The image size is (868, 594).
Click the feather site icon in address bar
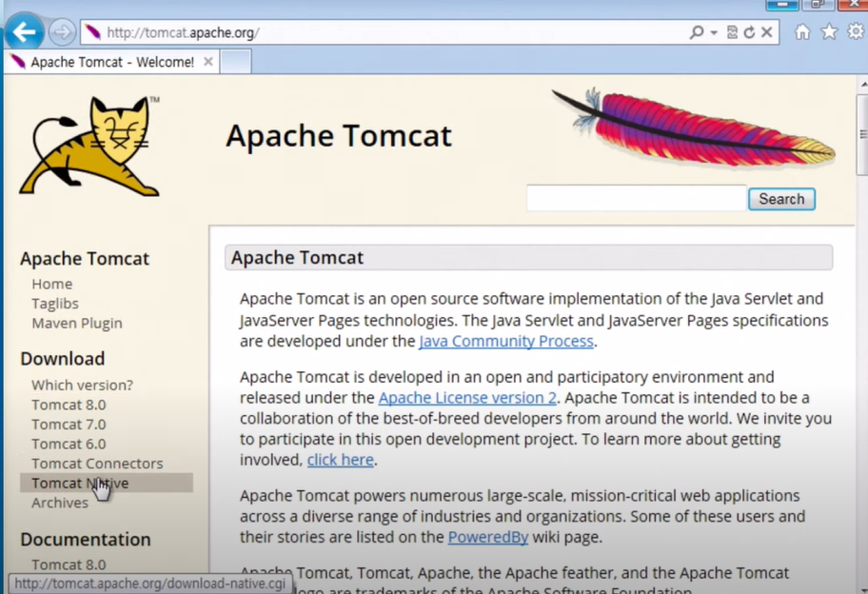click(x=93, y=32)
